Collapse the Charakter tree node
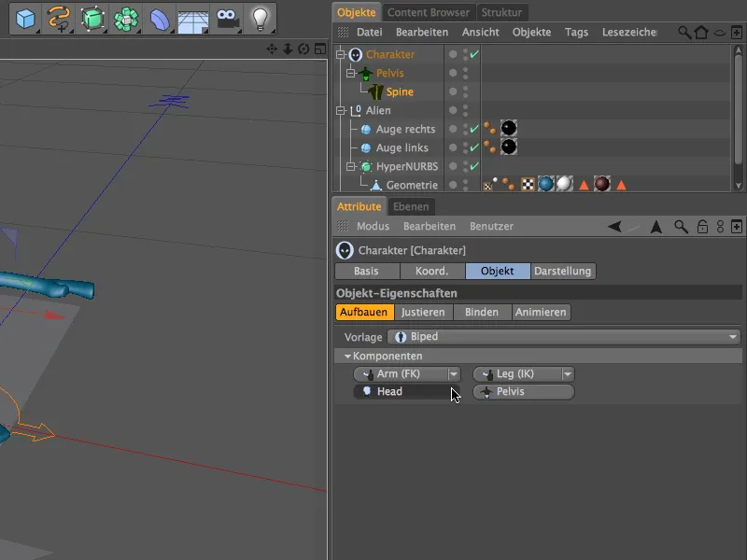 (x=341, y=54)
